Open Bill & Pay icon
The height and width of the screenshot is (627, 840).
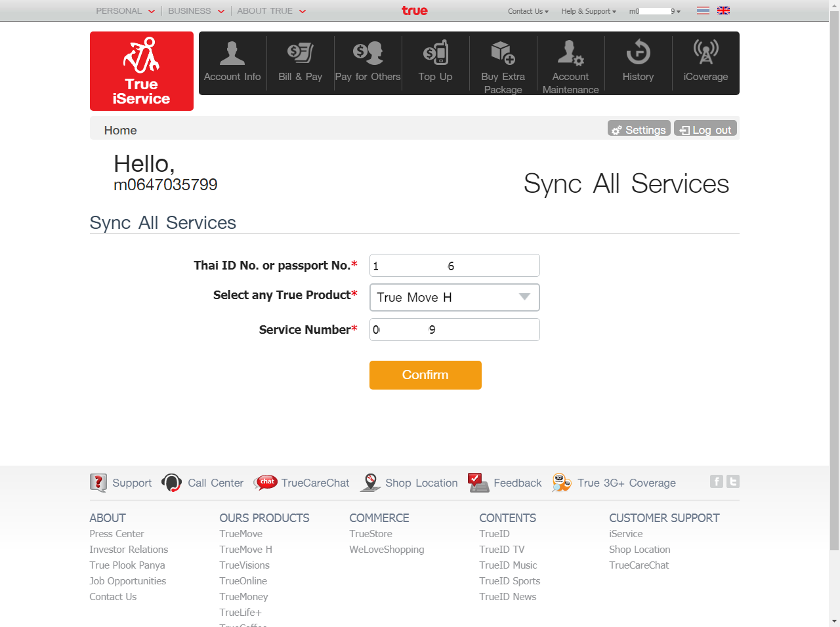pos(300,53)
